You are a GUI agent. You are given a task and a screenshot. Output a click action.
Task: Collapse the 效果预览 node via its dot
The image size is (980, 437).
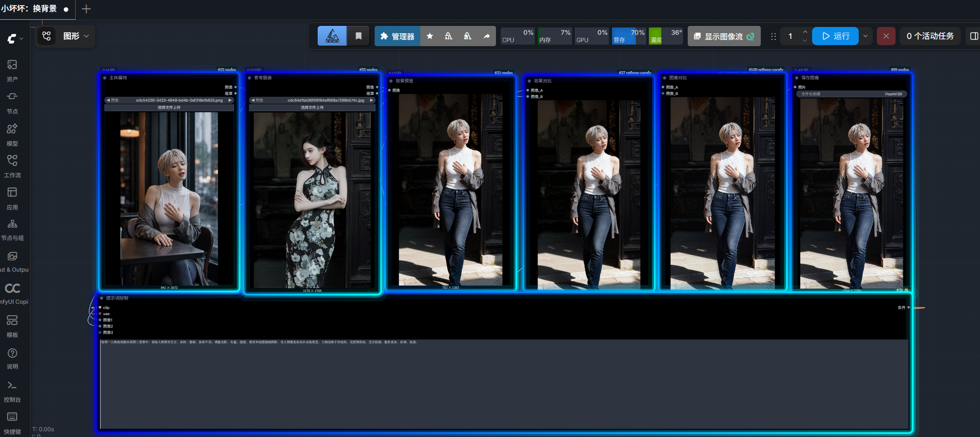click(391, 81)
